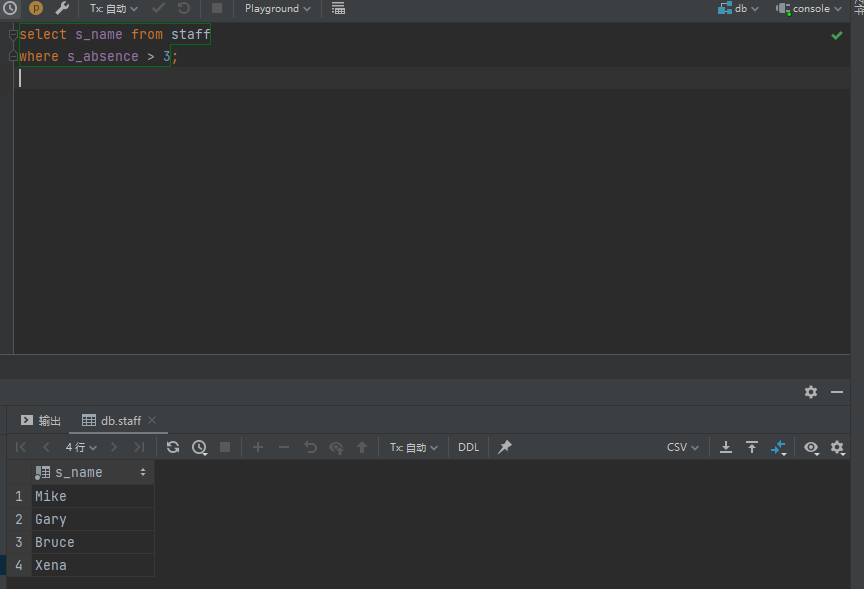The image size is (864, 589).
Task: Submit changes with the up arrow
Action: point(362,447)
